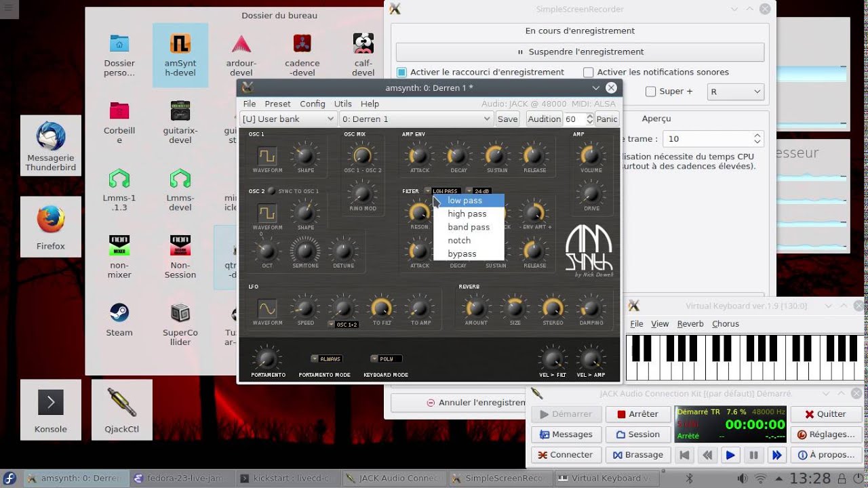The image size is (868, 488).
Task: Click the amsynth Panic button
Action: 607,119
